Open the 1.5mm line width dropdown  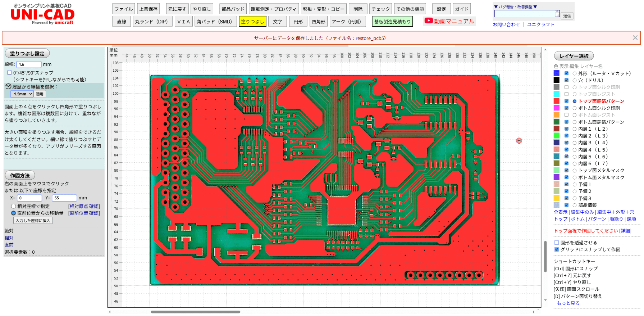(23, 94)
